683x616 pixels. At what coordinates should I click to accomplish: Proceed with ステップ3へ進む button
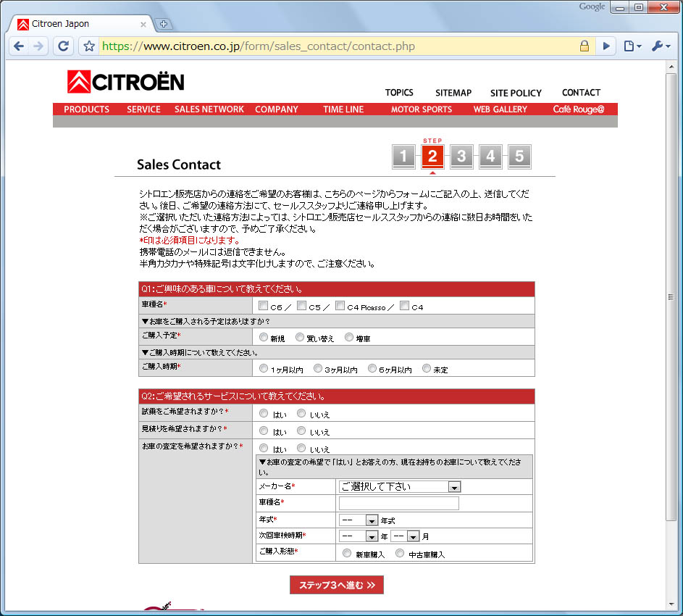click(337, 585)
